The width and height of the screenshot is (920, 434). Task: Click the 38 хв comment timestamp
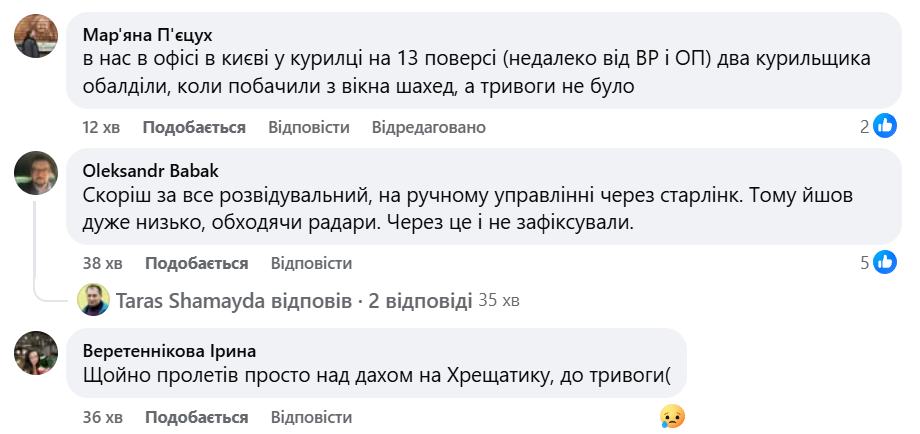tap(102, 263)
